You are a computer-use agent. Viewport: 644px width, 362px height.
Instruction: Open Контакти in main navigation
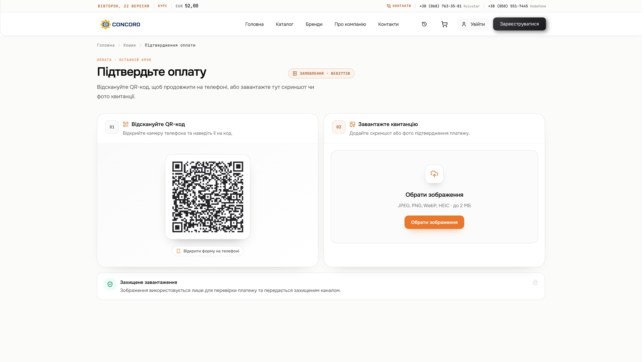(x=388, y=24)
